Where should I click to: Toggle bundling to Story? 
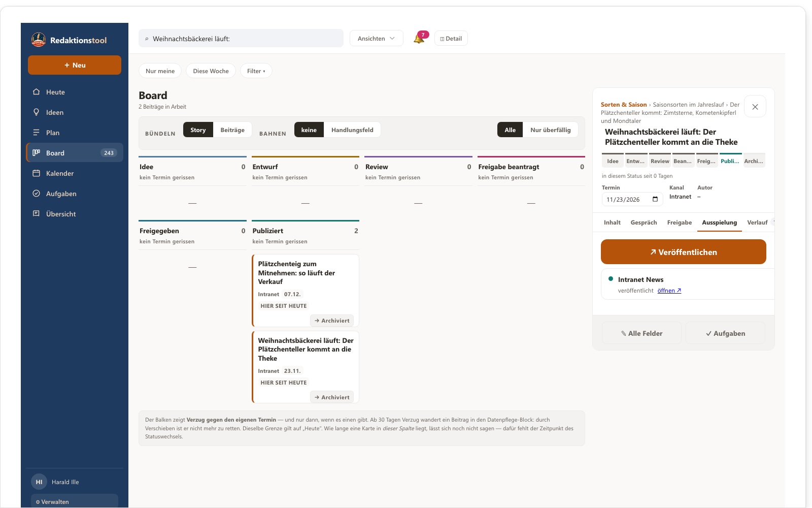pos(198,130)
